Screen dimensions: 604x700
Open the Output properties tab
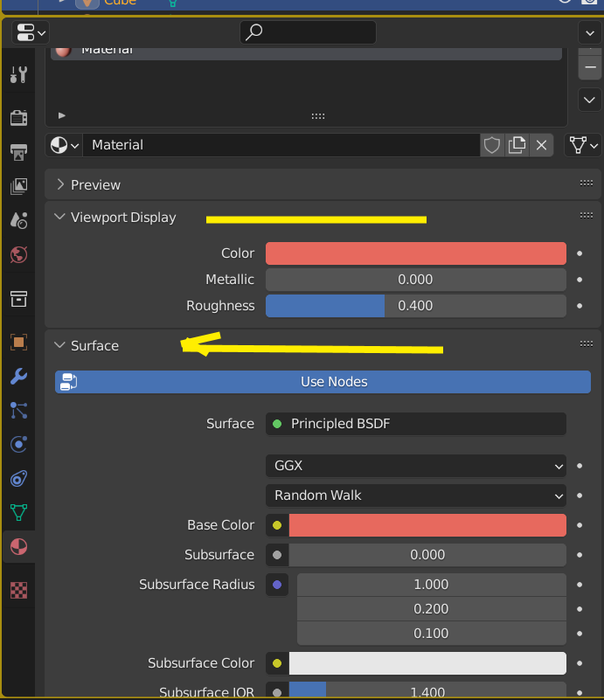point(18,152)
